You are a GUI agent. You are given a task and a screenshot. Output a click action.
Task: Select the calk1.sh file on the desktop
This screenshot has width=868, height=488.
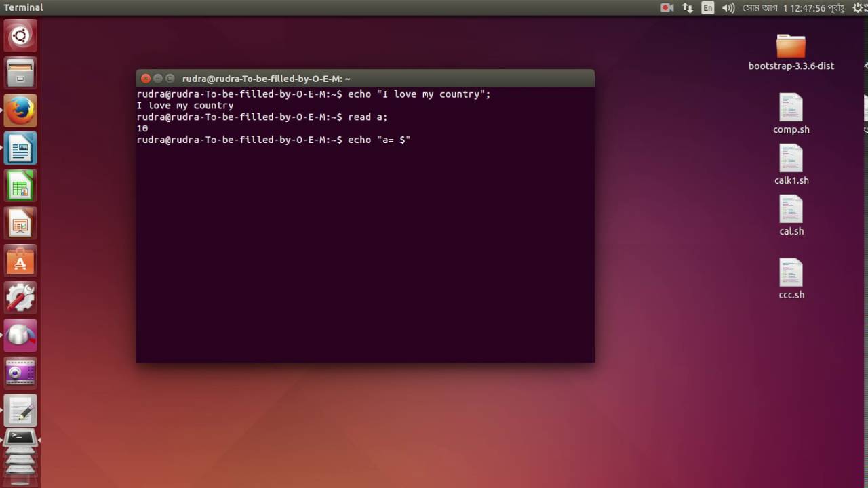tap(791, 165)
